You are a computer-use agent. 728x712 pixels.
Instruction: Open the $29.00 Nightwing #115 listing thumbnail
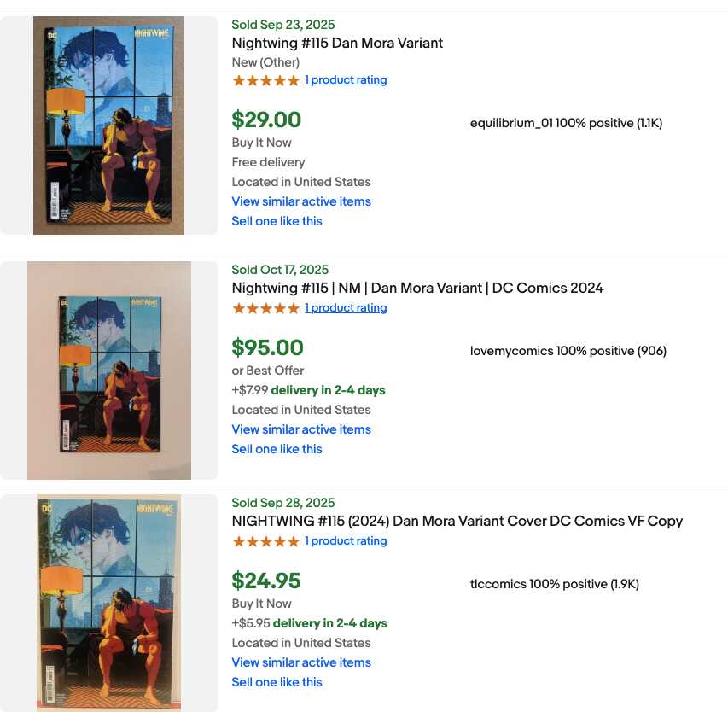click(x=108, y=125)
